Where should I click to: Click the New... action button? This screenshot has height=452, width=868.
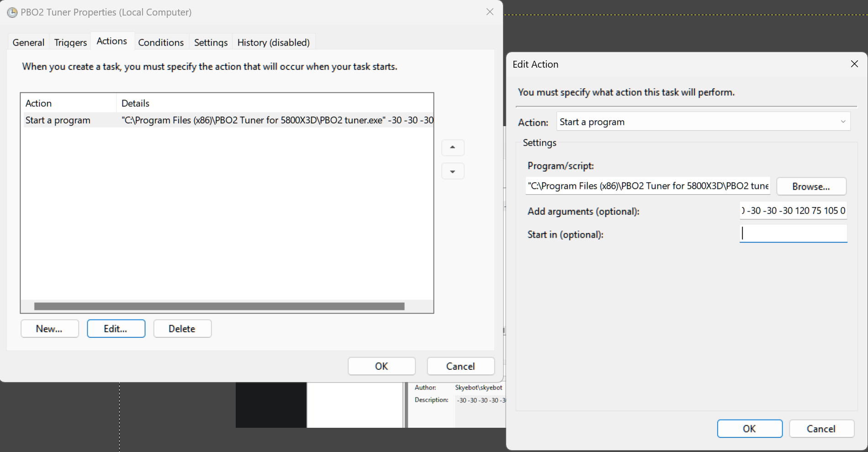[x=49, y=329]
